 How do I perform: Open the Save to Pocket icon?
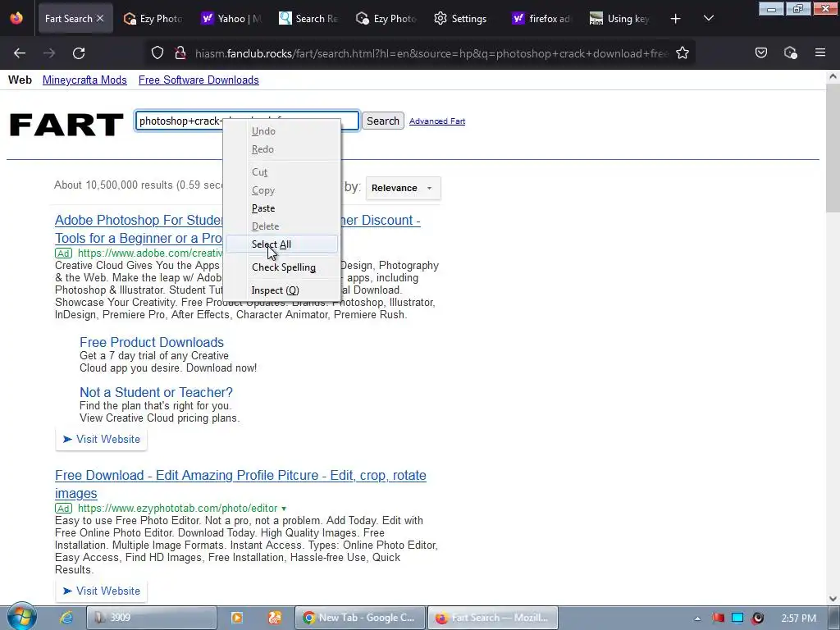(x=761, y=52)
